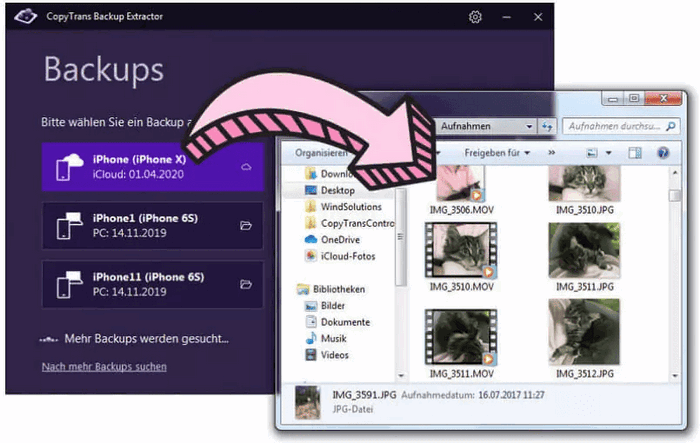
Task: Click navigation pane scroll down arrow
Action: [400, 376]
